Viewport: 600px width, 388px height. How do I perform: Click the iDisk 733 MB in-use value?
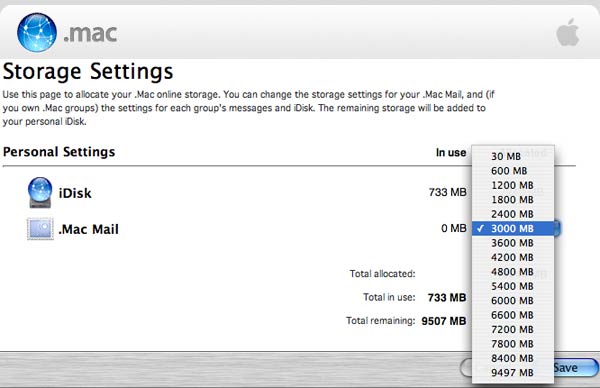pos(447,192)
